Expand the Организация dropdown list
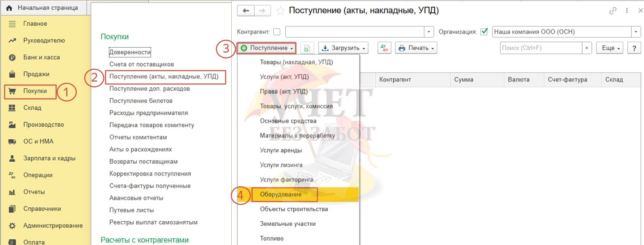This screenshot has height=245, width=644. click(x=636, y=32)
